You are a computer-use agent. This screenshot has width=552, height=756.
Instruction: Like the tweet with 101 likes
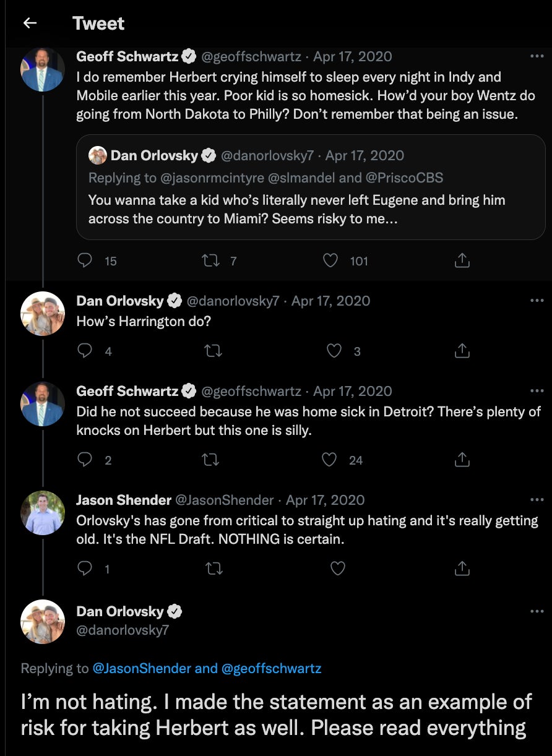(x=331, y=260)
